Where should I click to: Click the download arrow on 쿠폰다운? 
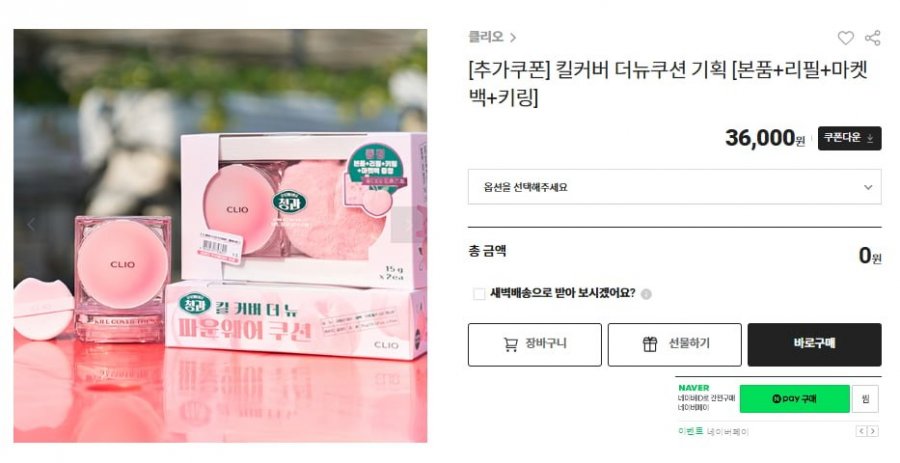870,138
